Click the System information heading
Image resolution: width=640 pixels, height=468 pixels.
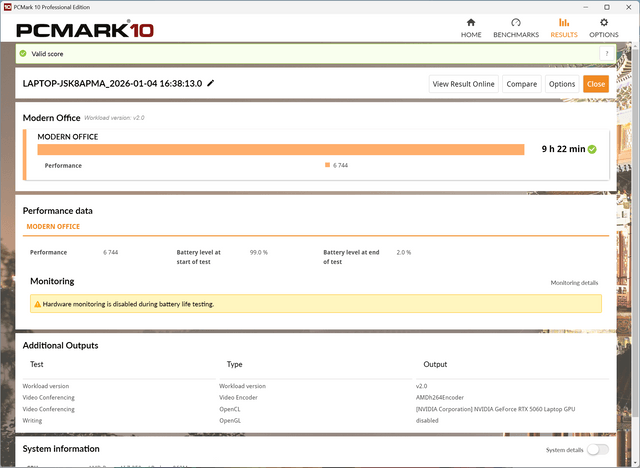pyautogui.click(x=61, y=449)
